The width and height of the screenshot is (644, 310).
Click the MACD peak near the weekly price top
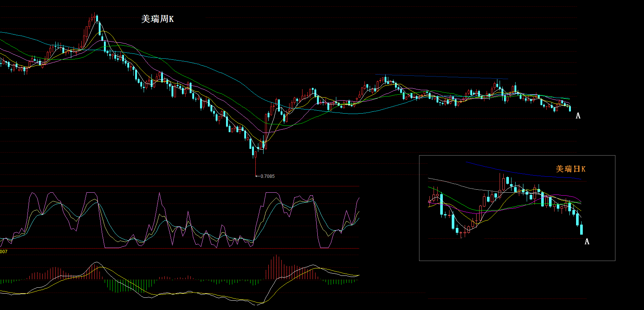click(97, 263)
